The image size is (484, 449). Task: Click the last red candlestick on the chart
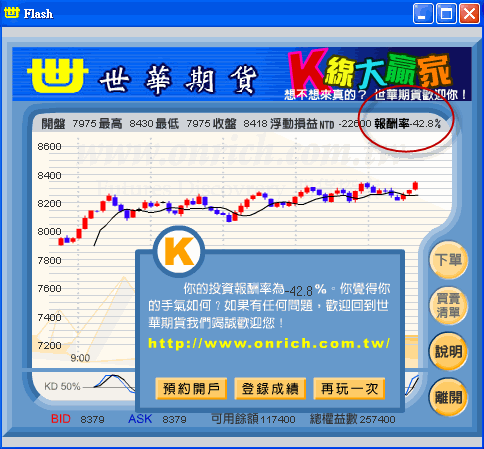click(415, 185)
